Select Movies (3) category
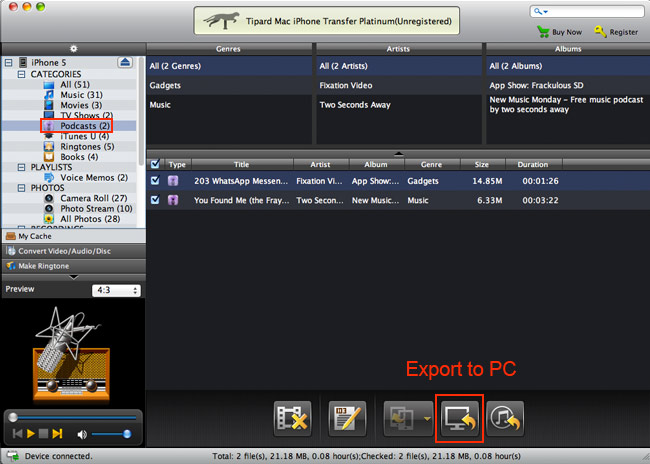The height and width of the screenshot is (464, 650). pyautogui.click(x=81, y=105)
